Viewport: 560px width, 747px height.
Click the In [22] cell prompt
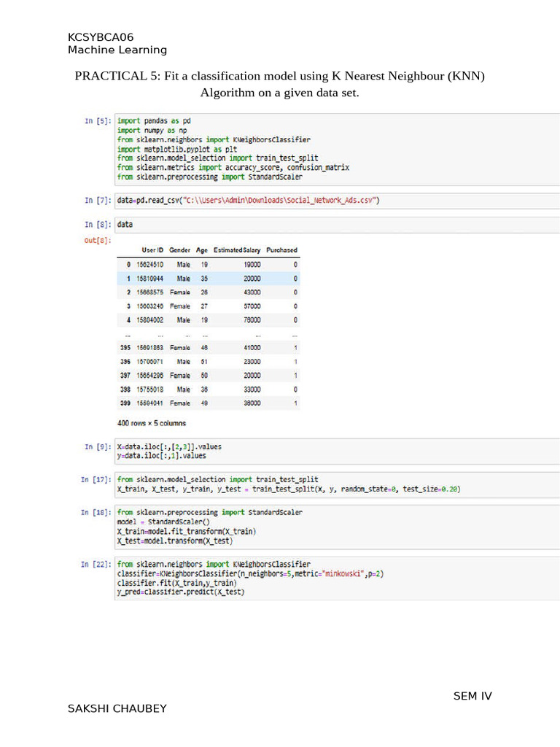click(x=96, y=565)
